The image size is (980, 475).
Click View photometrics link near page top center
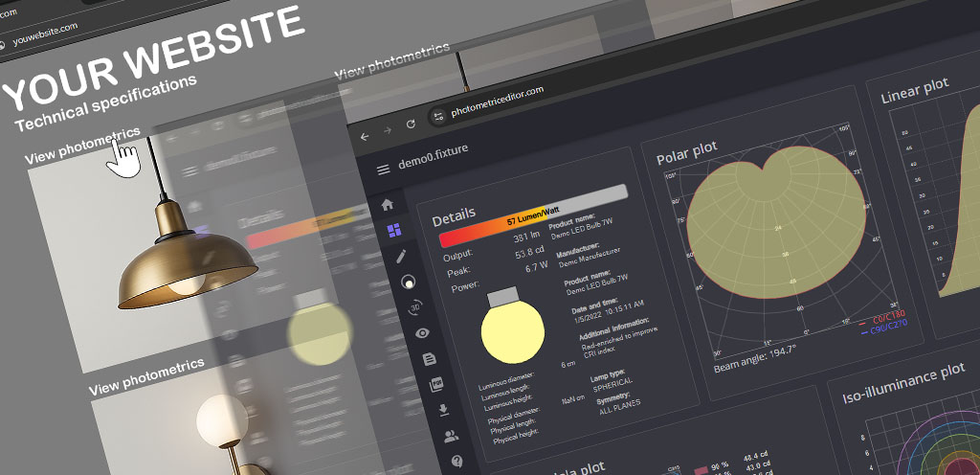[391, 61]
